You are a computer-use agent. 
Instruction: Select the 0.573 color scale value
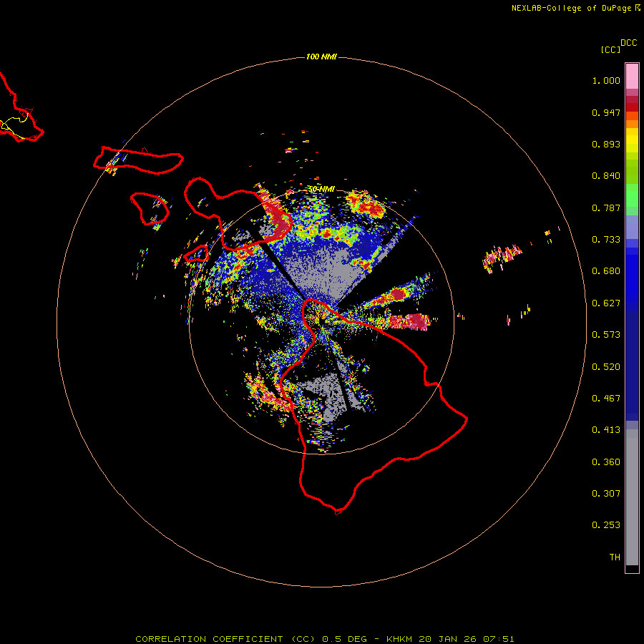(x=606, y=335)
